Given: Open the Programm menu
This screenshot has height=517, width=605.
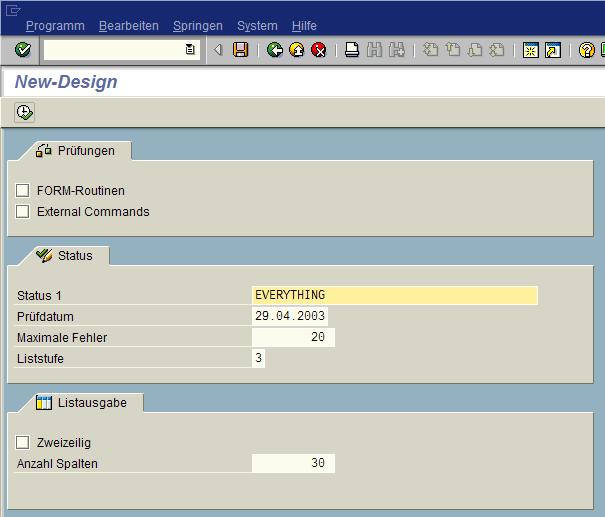Looking at the screenshot, I should pos(55,25).
